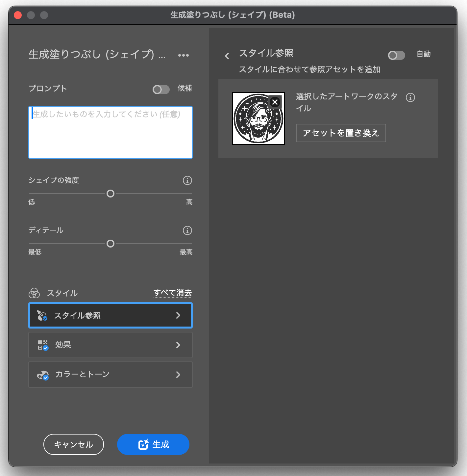This screenshot has height=476, width=467.
Task: Click the info icon beside 選択したアートワークのスタイル
Action: pyautogui.click(x=410, y=97)
